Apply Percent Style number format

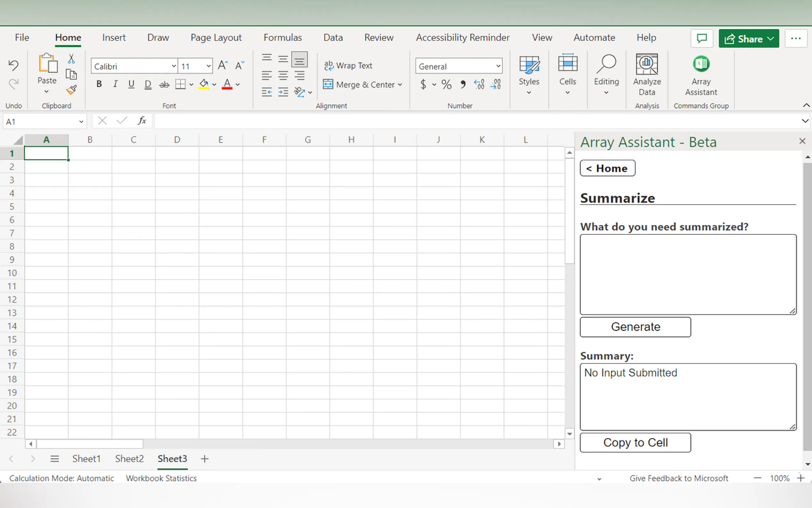[446, 84]
